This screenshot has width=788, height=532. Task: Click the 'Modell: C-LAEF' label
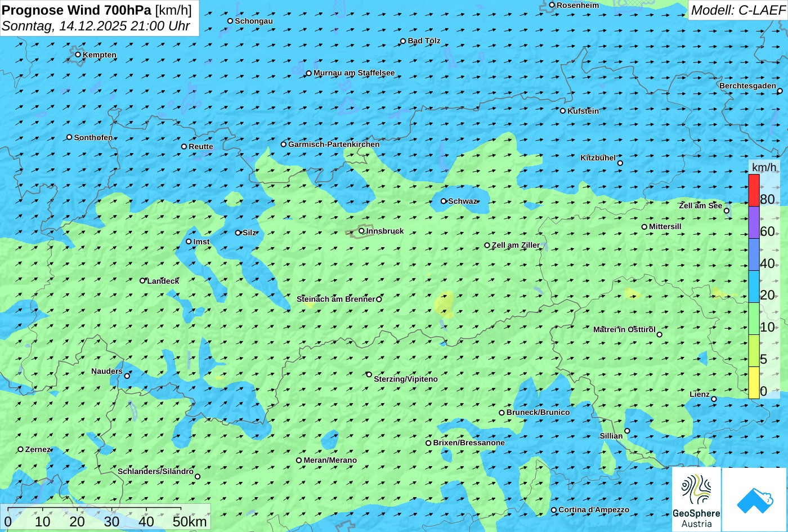point(737,10)
